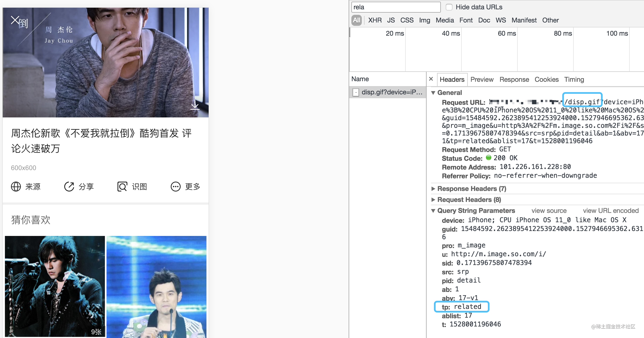This screenshot has height=338, width=644.
Task: Enable Hide data URLs checkbox
Action: [x=449, y=7]
